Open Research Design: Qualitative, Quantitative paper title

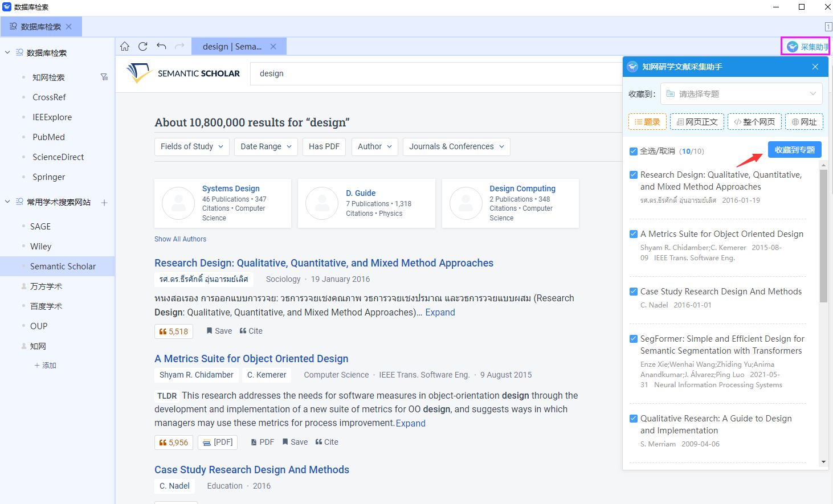pos(324,263)
